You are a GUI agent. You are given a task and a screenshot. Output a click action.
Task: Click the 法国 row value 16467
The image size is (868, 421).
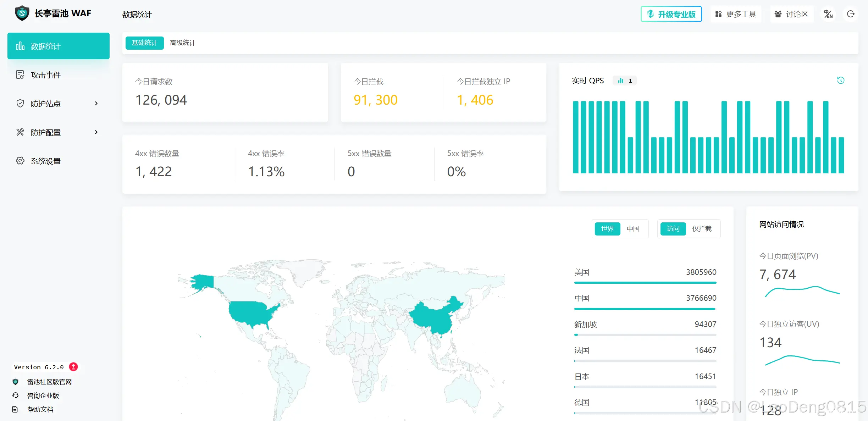coord(706,350)
